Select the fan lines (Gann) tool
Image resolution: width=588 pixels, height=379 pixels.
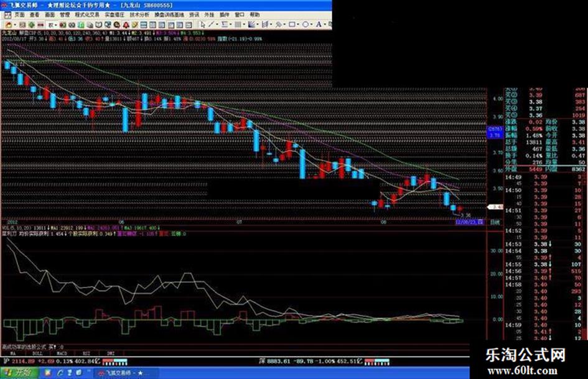[251, 25]
